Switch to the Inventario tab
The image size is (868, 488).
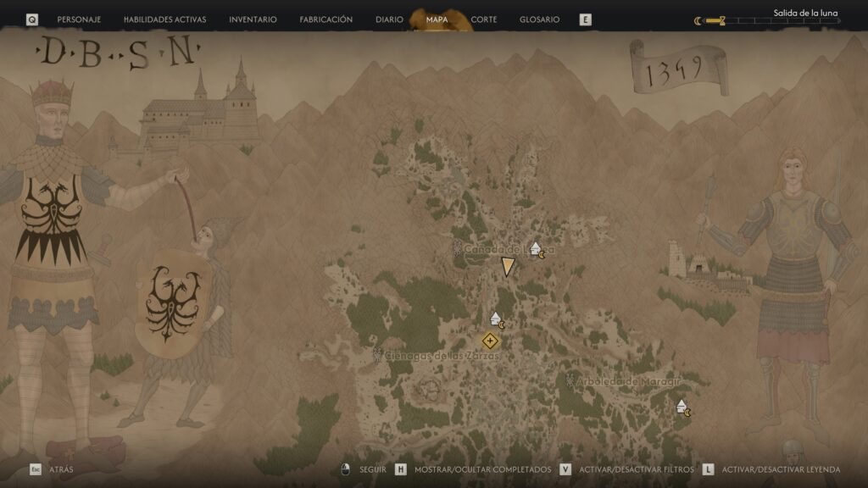(253, 19)
